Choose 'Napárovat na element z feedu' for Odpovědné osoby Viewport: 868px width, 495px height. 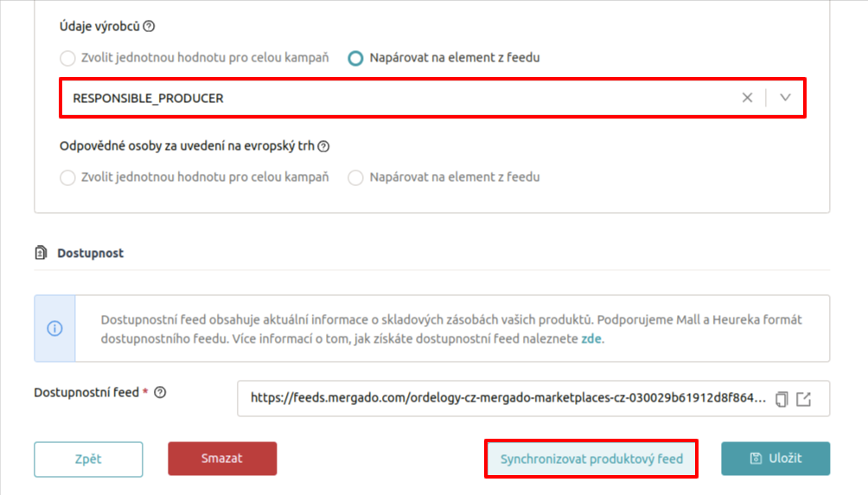coord(355,177)
